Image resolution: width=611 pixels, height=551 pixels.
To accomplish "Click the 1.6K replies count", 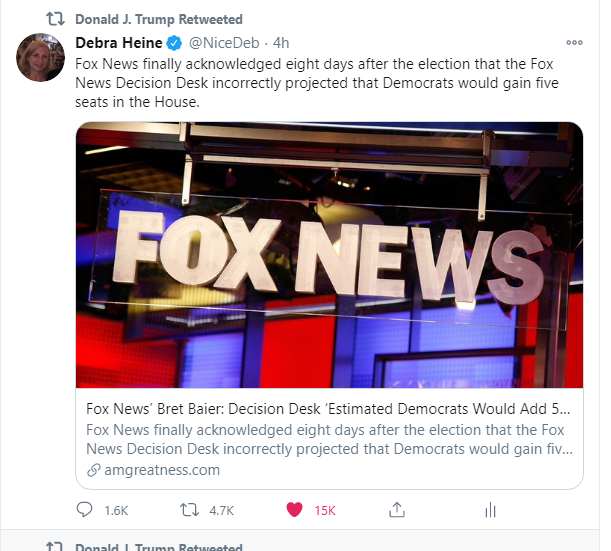I will (x=116, y=510).
